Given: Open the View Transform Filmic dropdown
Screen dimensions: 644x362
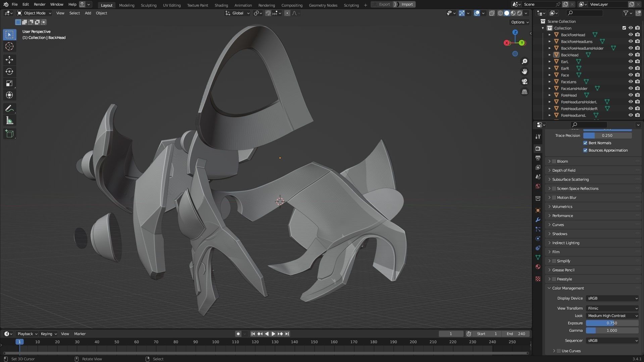Looking at the screenshot, I should click(612, 308).
